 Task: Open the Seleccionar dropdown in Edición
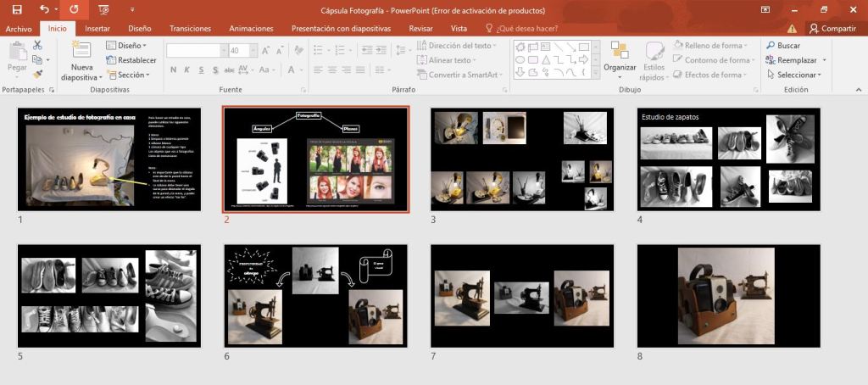point(794,75)
